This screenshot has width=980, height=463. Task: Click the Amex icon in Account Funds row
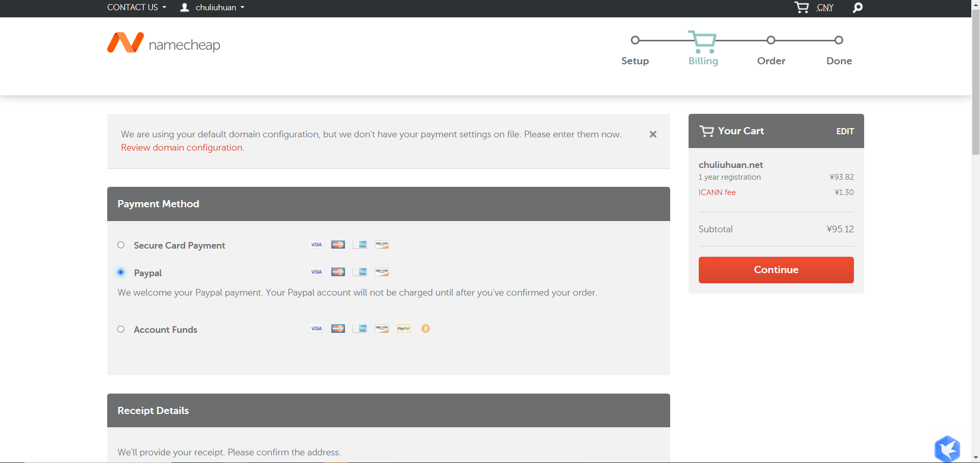pyautogui.click(x=360, y=328)
